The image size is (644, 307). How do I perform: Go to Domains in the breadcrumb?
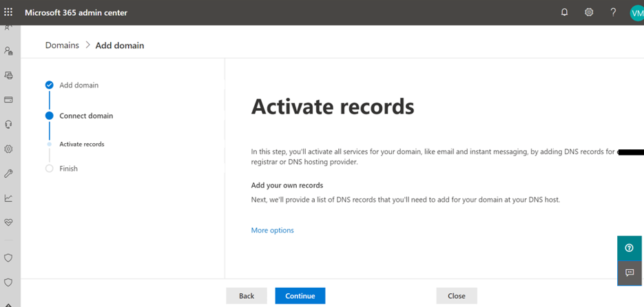62,45
